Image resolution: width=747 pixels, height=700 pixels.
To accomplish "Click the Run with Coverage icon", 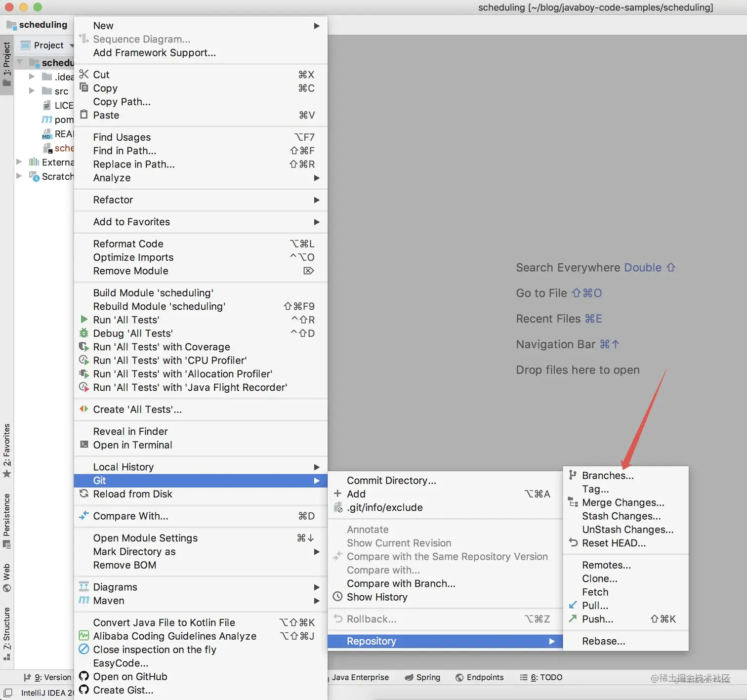I will coord(84,346).
